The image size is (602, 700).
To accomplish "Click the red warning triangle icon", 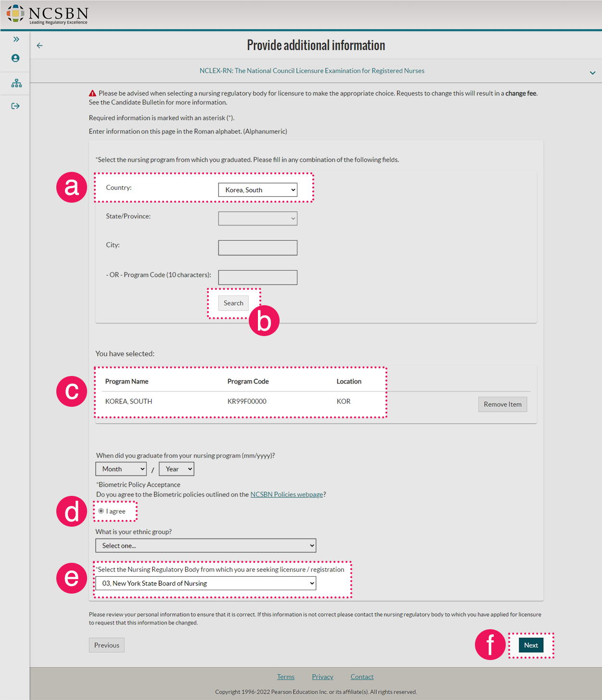I will pos(93,93).
